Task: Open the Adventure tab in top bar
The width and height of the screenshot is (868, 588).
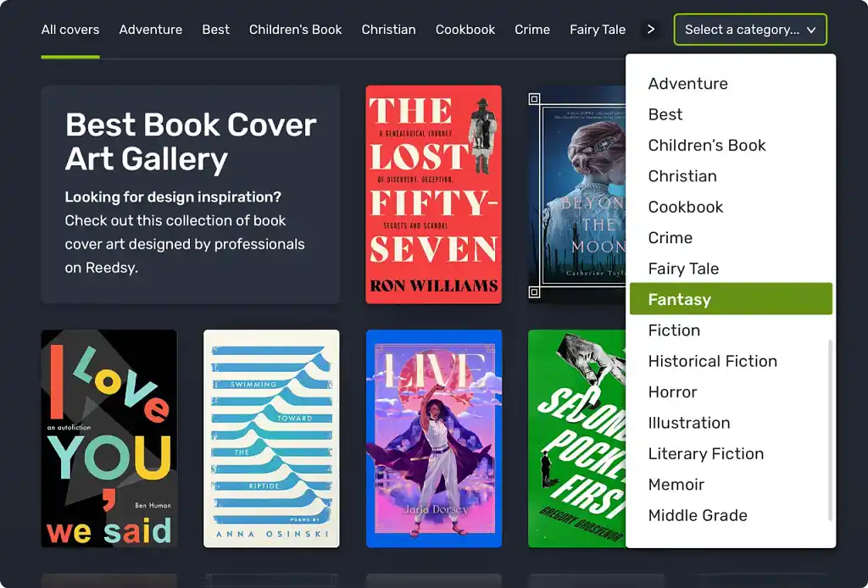Action: click(x=151, y=30)
